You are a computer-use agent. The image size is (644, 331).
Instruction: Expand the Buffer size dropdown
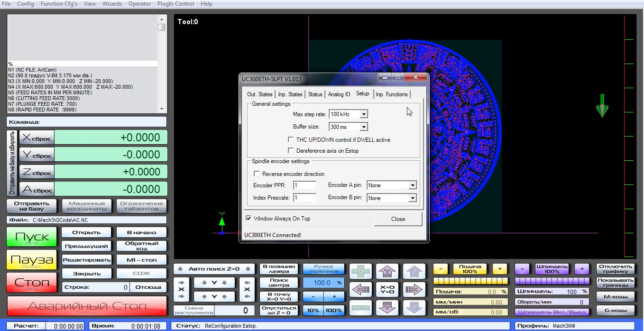(363, 127)
